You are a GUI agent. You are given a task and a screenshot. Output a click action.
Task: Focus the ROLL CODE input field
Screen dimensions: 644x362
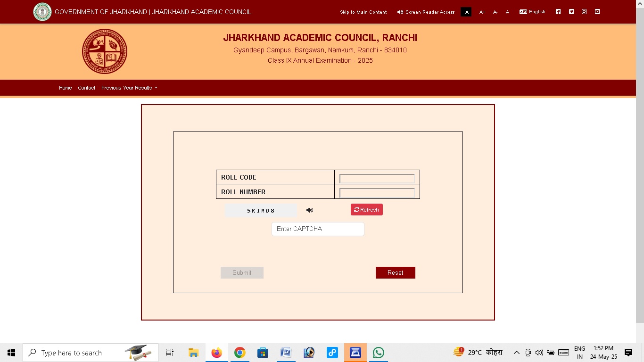pos(377,178)
